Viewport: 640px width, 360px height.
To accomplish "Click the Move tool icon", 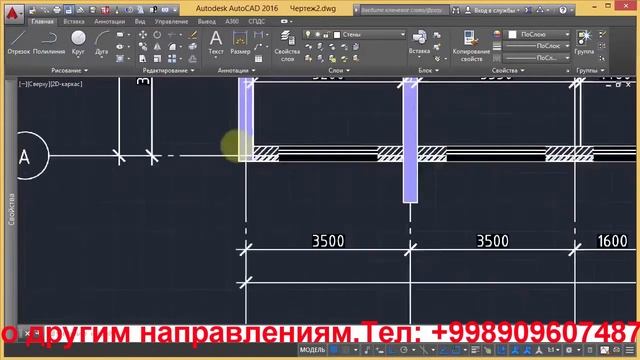I will [x=142, y=35].
